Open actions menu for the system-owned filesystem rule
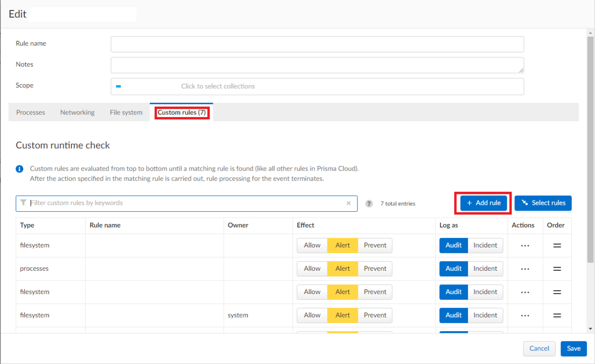The image size is (595, 364). (x=525, y=315)
